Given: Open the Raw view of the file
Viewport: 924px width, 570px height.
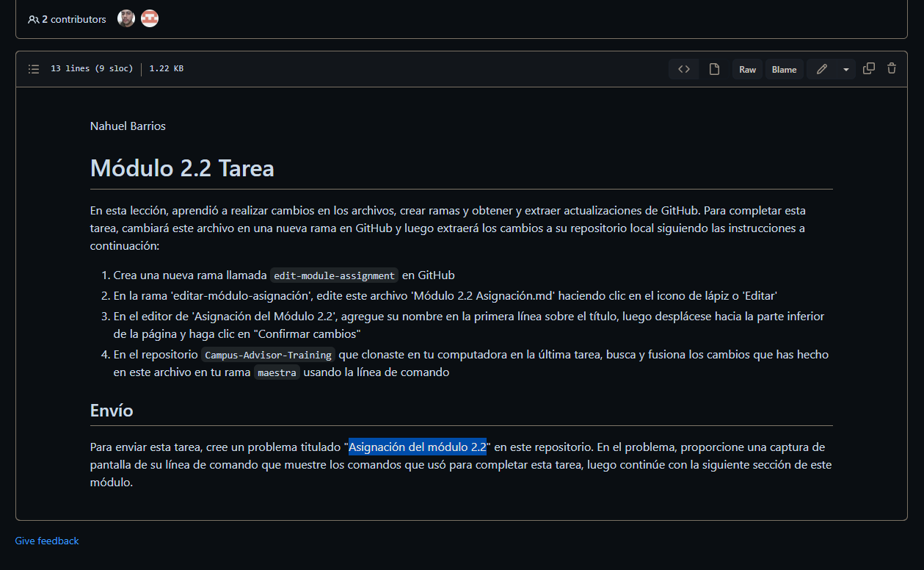Looking at the screenshot, I should 747,68.
